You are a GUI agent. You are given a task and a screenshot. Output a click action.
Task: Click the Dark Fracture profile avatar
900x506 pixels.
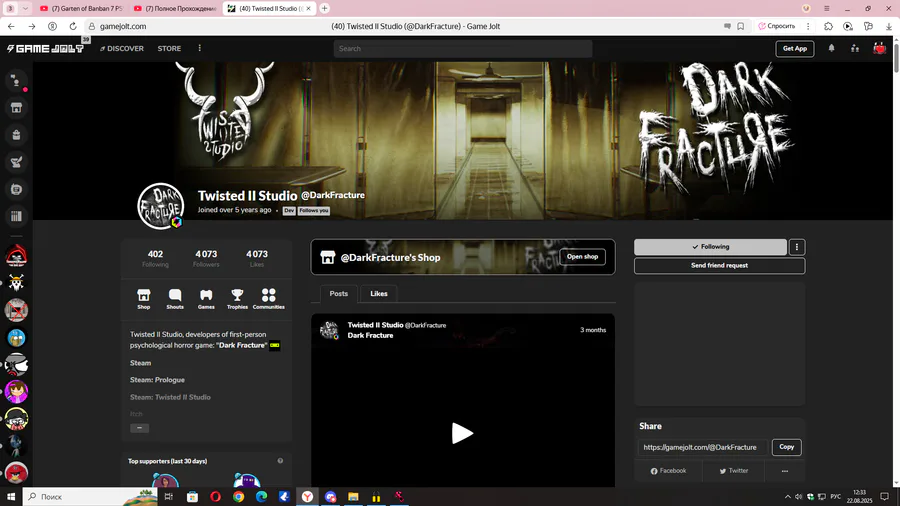point(161,206)
